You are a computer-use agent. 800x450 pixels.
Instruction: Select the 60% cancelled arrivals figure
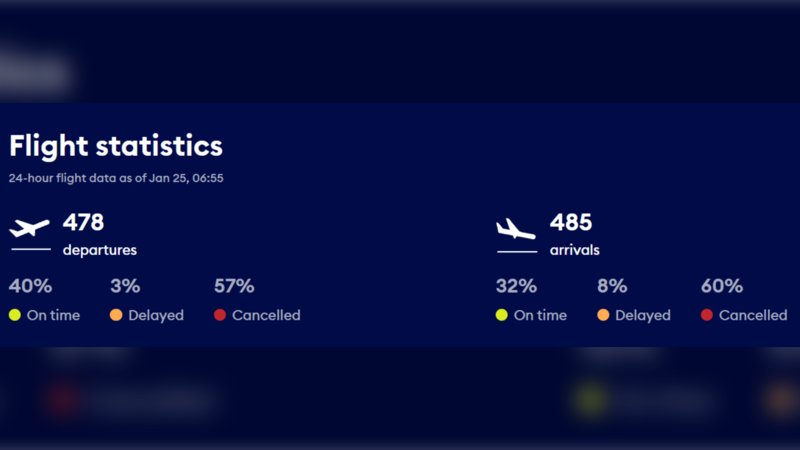pos(722,286)
